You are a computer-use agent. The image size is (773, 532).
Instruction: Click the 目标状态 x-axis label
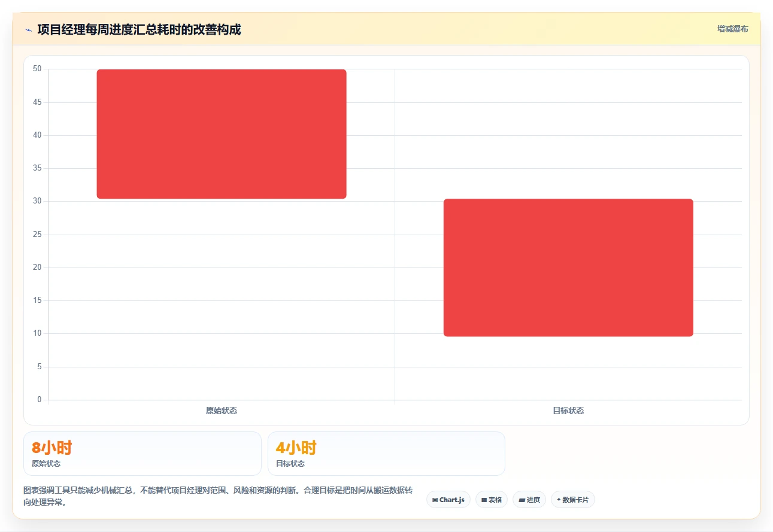pos(568,411)
